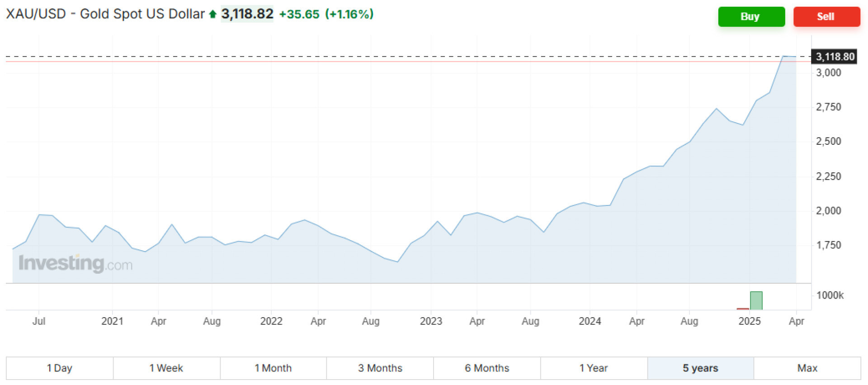Screen dimensions: 868x385
Task: Click the XAU/USD Gold Spot title
Action: click(x=105, y=14)
